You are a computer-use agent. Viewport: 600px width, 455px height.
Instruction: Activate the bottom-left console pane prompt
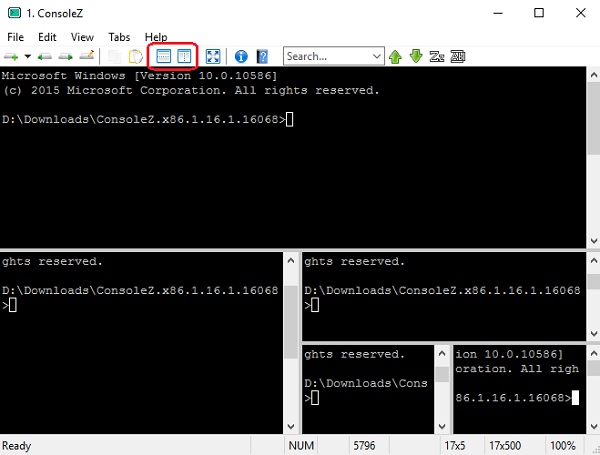tap(9, 305)
